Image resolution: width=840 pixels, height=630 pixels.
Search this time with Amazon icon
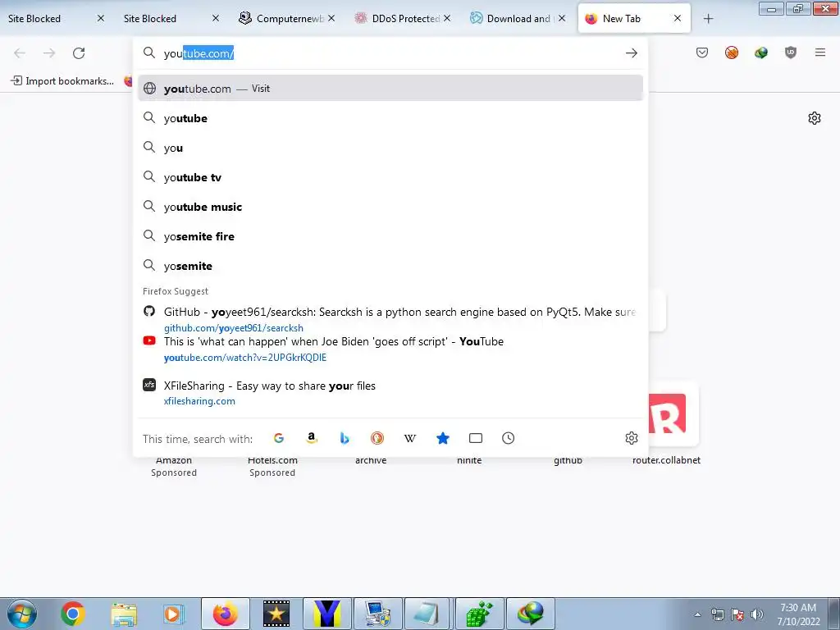point(311,438)
